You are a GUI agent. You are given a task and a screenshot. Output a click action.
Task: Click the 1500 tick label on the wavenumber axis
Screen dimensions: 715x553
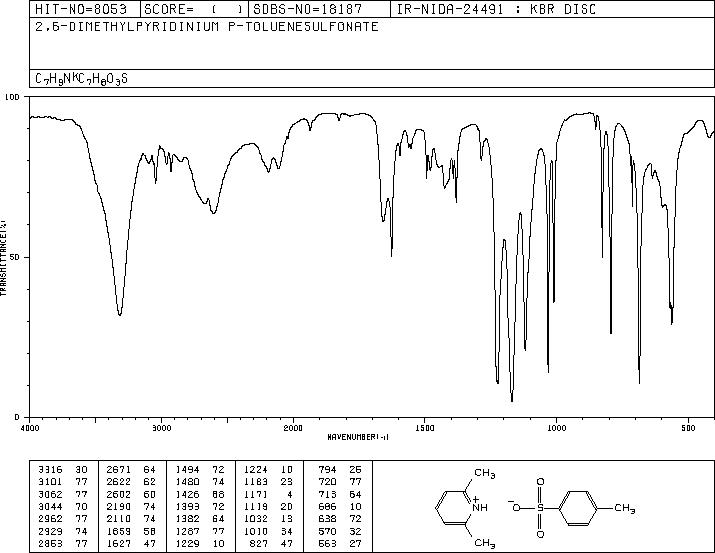tap(425, 428)
